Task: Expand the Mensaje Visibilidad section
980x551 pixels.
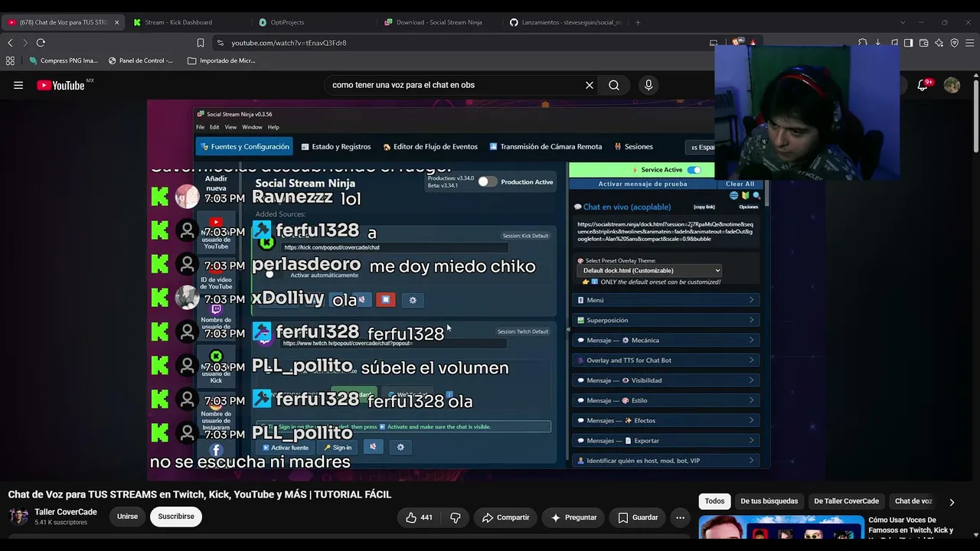Action: pos(666,380)
